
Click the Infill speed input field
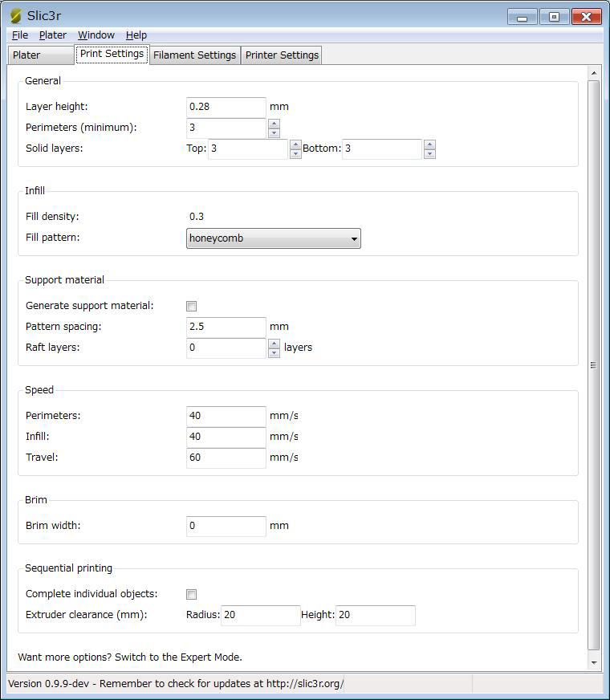pyautogui.click(x=226, y=437)
